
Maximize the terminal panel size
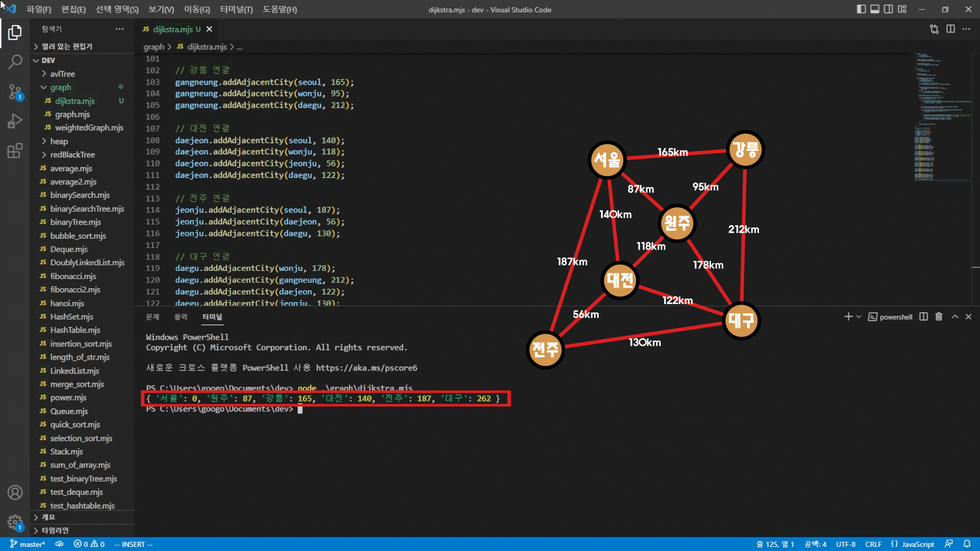click(955, 317)
